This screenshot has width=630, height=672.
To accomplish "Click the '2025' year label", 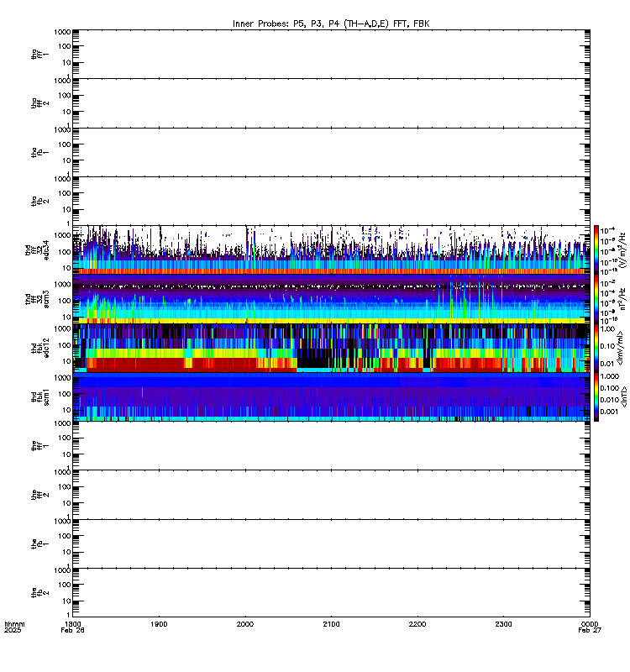I will (13, 630).
